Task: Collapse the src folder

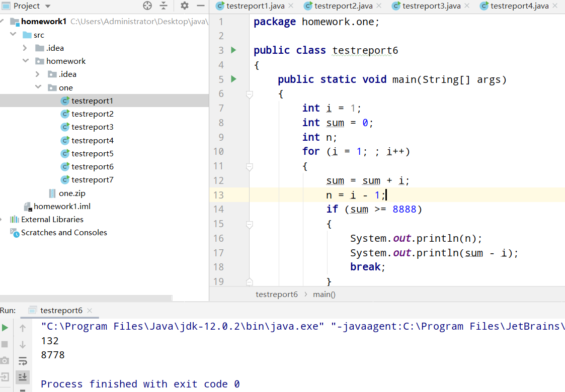Action: [13, 34]
